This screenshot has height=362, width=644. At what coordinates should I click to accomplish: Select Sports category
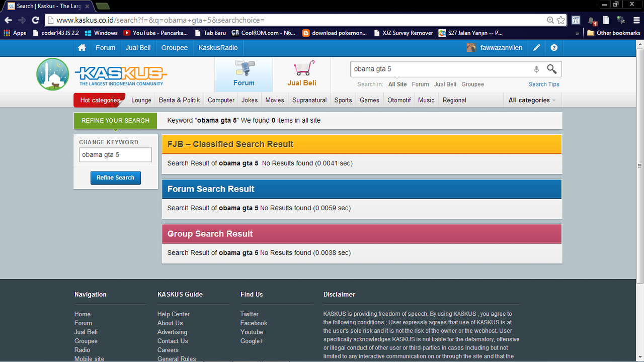tap(343, 100)
